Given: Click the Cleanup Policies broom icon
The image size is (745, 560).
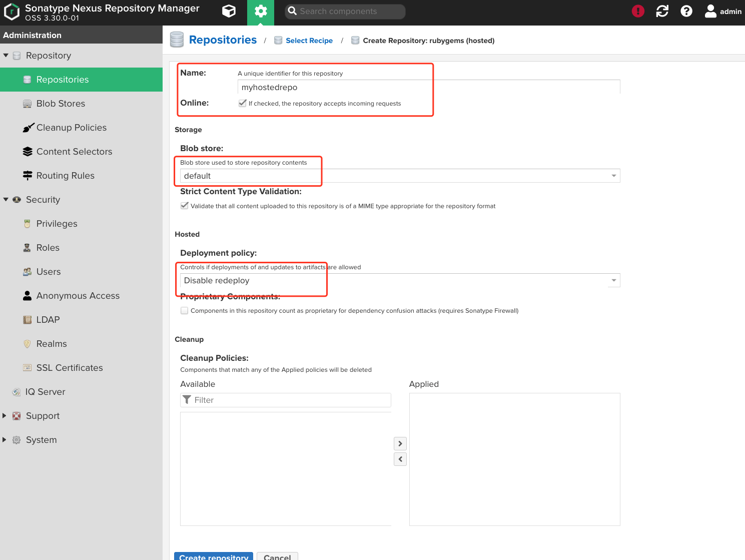Looking at the screenshot, I should pyautogui.click(x=28, y=128).
